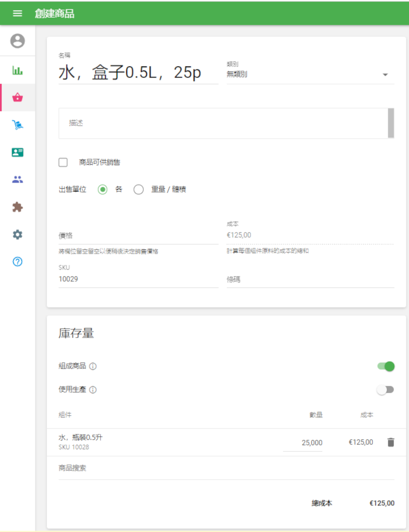
Task: Open the reports bar chart icon
Action: 17,70
